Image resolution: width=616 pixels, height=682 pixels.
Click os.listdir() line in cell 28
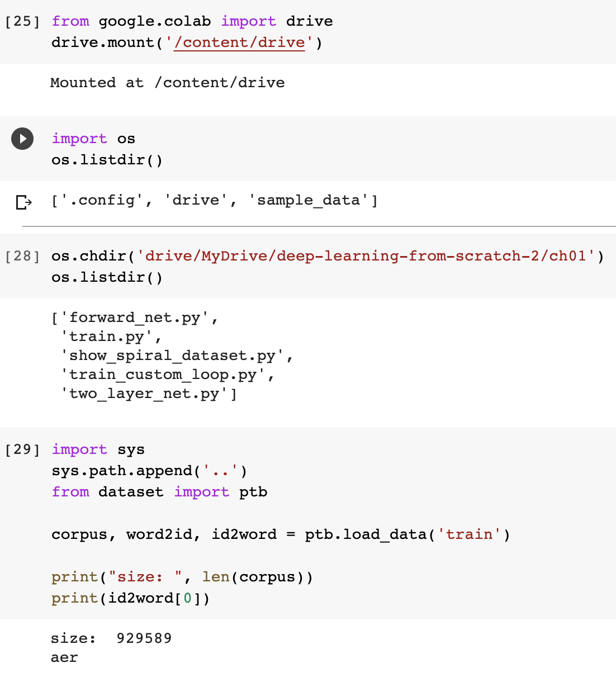(x=107, y=277)
